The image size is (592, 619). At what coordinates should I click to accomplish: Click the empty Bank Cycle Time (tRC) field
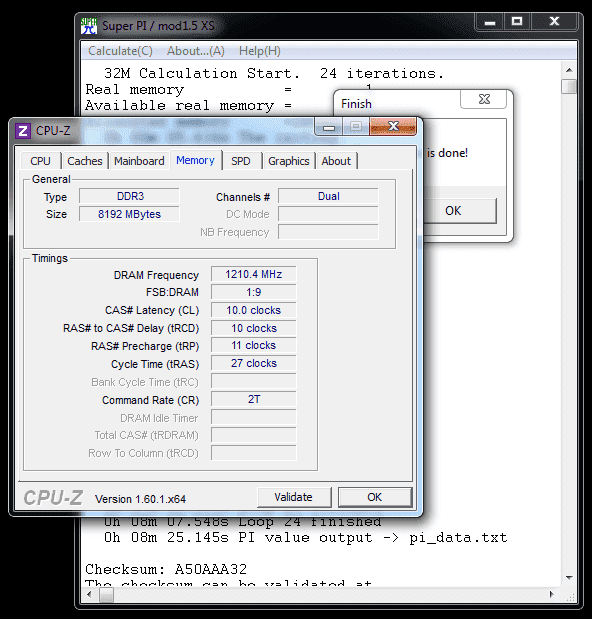pos(254,381)
